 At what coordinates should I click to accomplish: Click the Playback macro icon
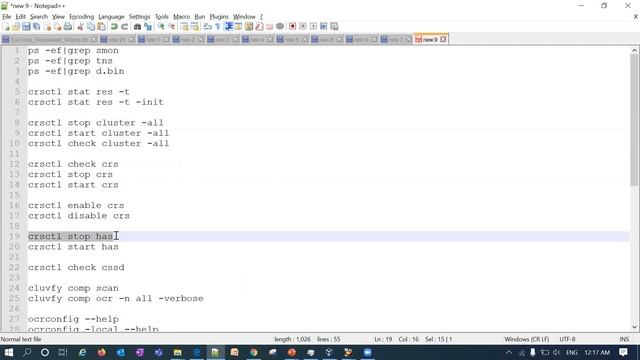(x=313, y=27)
